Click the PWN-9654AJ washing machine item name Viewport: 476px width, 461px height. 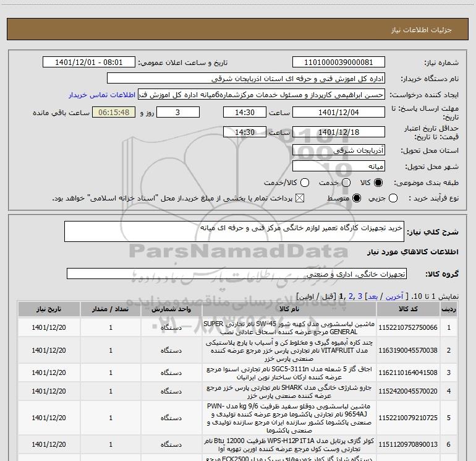[x=289, y=418]
